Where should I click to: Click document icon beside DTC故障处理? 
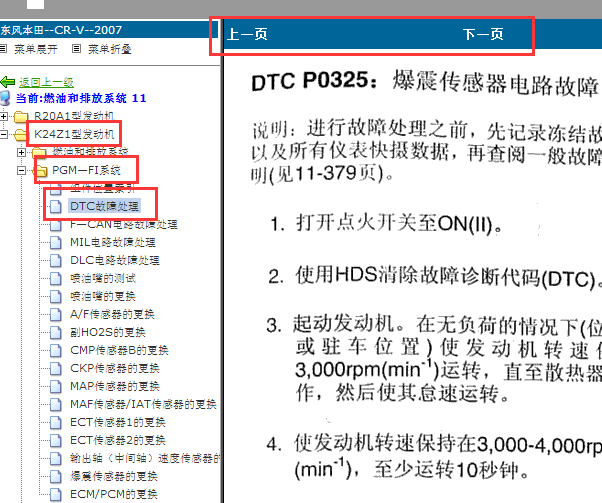point(56,207)
